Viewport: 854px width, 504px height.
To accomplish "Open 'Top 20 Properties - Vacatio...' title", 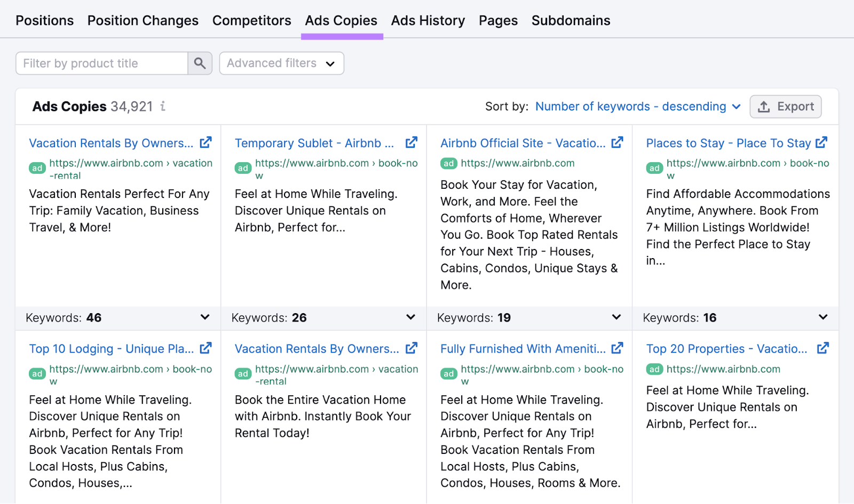I will tap(727, 349).
